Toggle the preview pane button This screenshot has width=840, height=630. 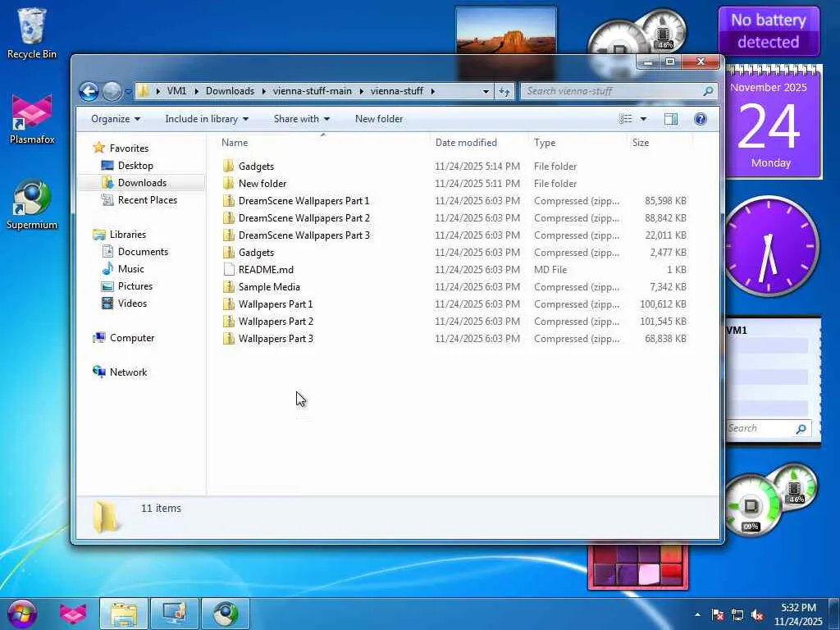coord(671,119)
